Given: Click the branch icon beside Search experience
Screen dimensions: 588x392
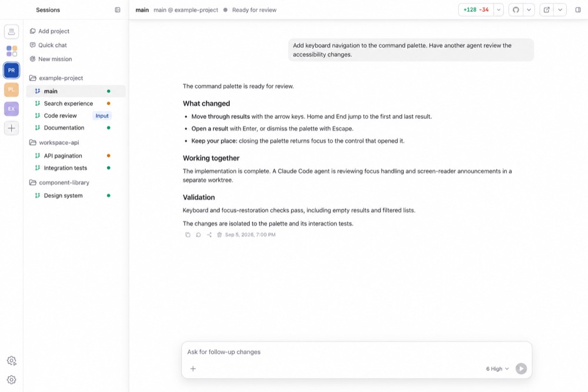Looking at the screenshot, I should coord(38,104).
